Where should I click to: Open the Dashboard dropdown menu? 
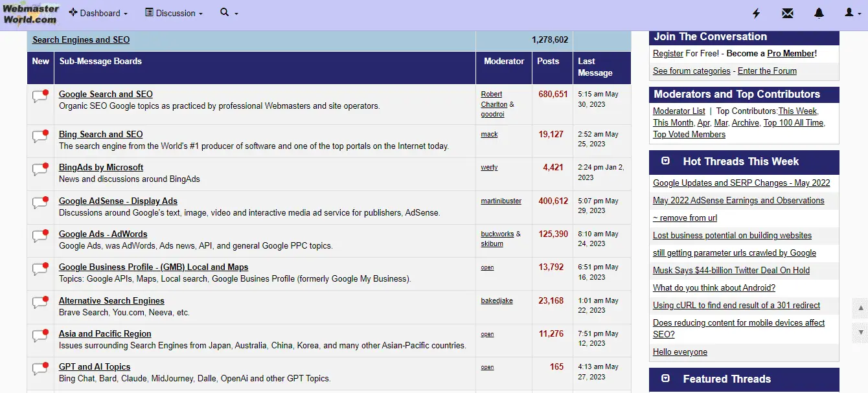(98, 13)
